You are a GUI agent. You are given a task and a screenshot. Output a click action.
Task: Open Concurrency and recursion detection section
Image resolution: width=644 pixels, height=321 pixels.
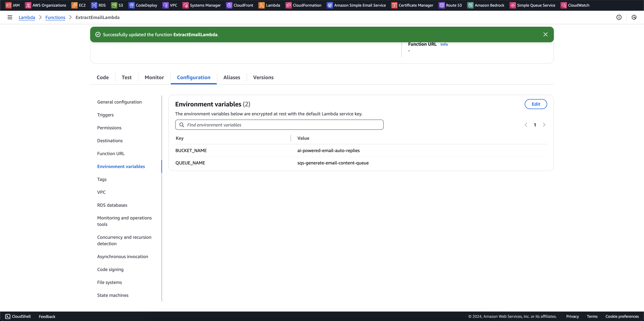[x=124, y=240]
